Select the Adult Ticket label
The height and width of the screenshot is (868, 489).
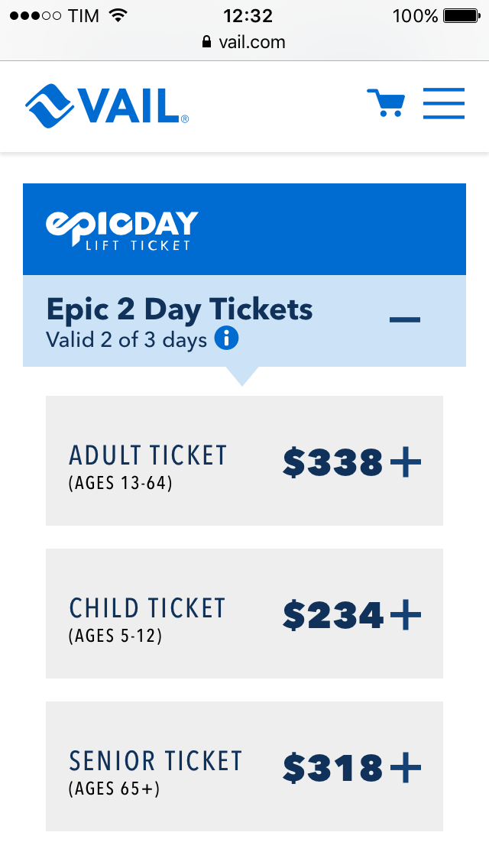pos(148,455)
